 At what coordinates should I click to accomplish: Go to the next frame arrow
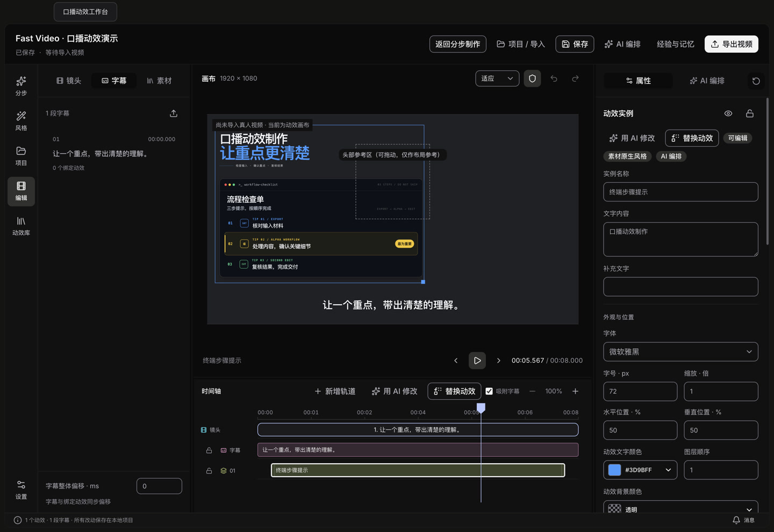click(x=498, y=361)
